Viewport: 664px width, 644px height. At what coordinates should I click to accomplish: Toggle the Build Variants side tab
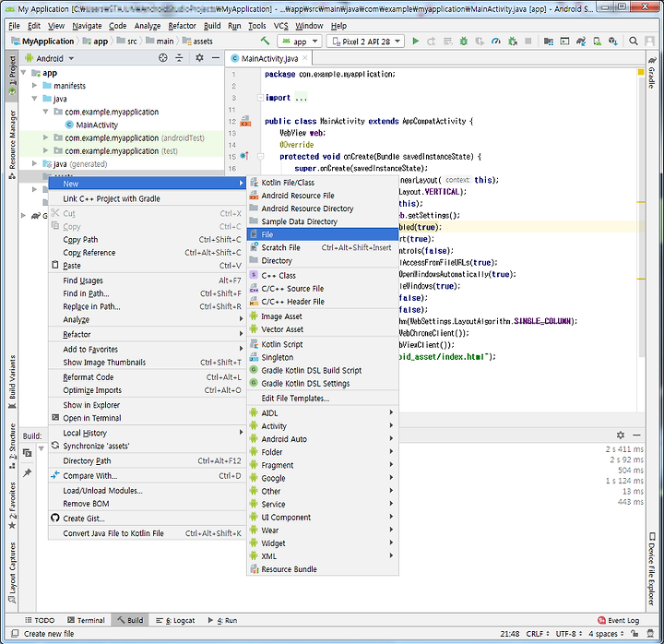(12, 382)
